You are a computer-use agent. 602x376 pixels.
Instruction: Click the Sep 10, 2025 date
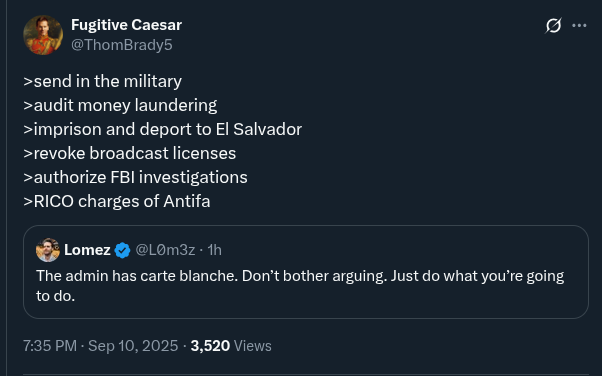pyautogui.click(x=133, y=346)
